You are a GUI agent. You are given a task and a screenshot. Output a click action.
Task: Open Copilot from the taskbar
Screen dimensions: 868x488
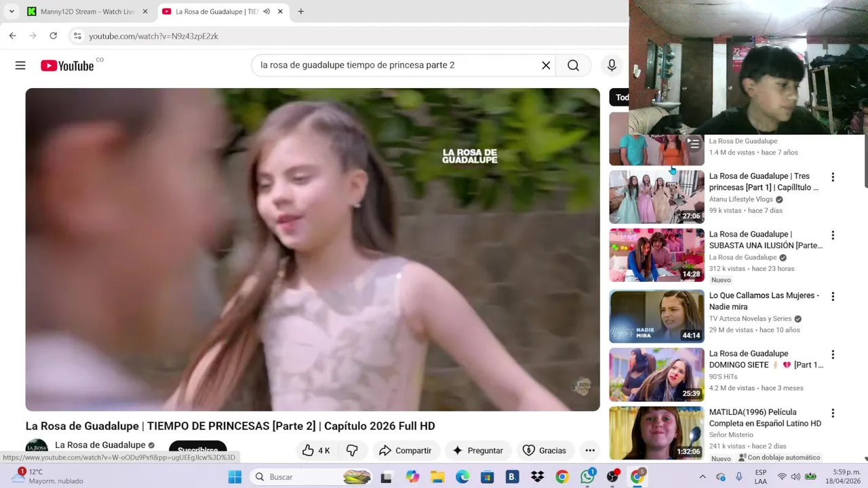pos(412,477)
